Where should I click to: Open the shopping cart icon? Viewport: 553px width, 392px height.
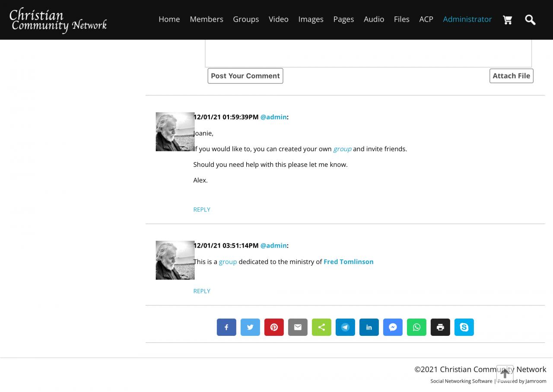coord(508,20)
